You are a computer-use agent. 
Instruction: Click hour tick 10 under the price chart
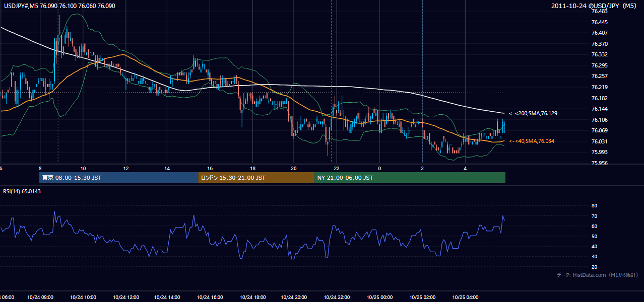[x=83, y=169]
